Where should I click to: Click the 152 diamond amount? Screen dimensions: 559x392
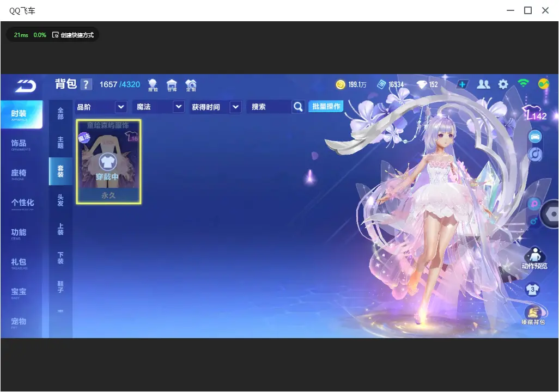[434, 85]
